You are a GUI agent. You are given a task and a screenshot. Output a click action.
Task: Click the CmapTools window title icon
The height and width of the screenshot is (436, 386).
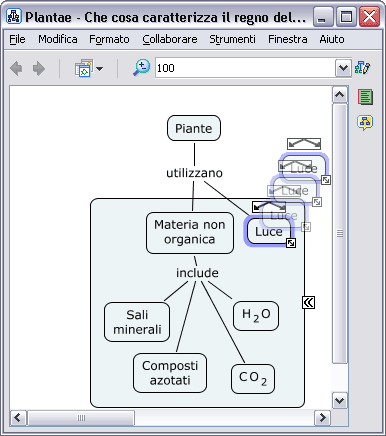pyautogui.click(x=14, y=17)
